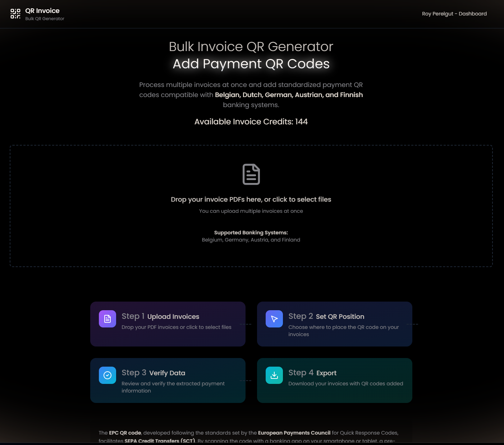Click 'Drop your invoice PDFs here' text
This screenshot has height=445, width=504.
pos(251,199)
